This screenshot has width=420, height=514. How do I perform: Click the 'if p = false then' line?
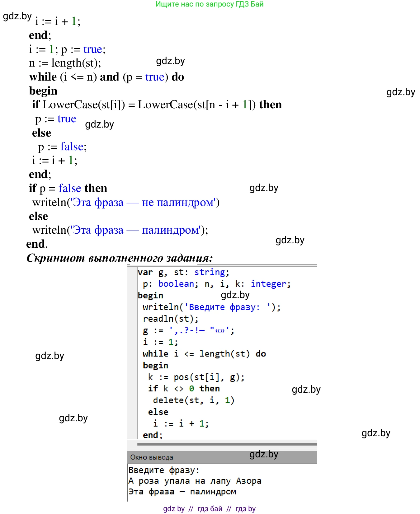pos(68,188)
